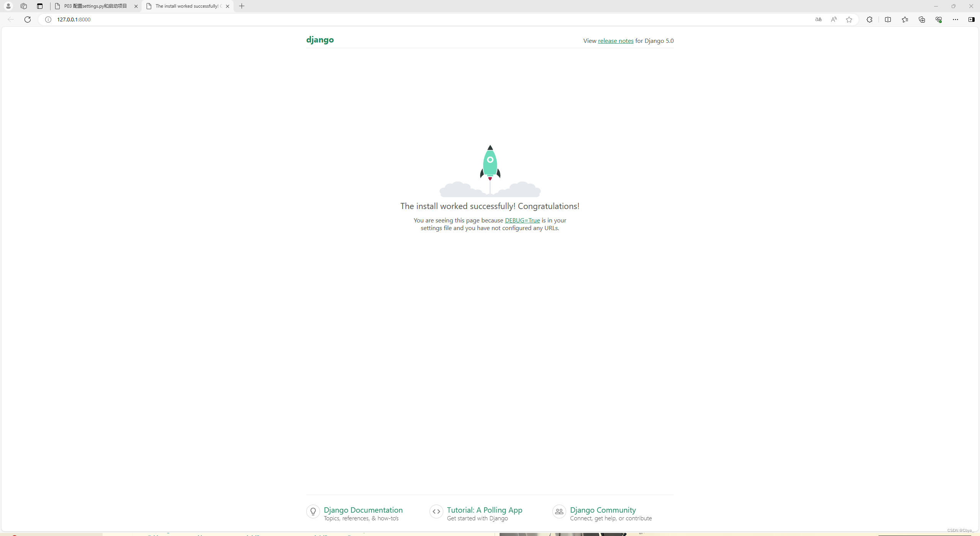980x536 pixels.
Task: Add this page to favorites with star
Action: [849, 20]
